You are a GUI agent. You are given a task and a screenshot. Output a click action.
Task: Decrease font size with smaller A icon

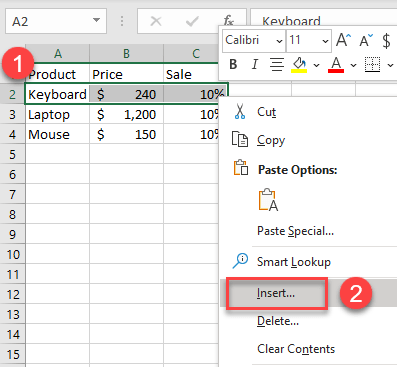(366, 40)
